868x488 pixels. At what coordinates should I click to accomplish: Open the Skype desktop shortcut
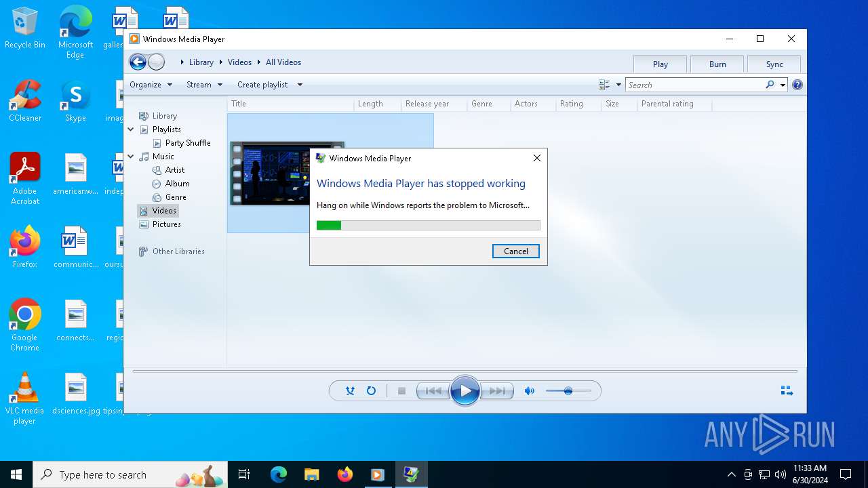point(75,100)
